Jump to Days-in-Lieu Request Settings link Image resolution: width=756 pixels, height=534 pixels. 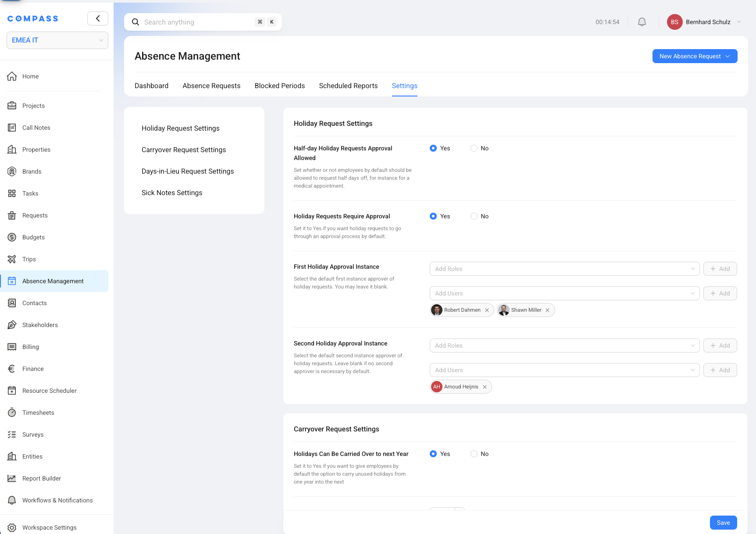(x=188, y=171)
